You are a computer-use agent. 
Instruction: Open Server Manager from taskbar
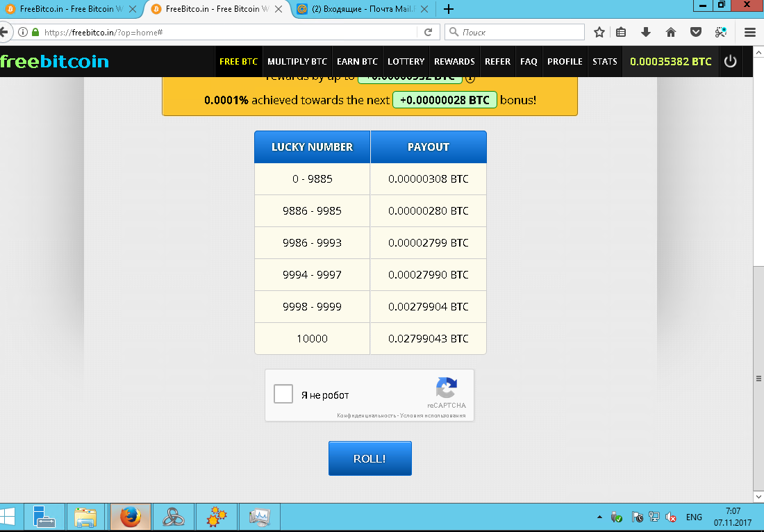(44, 517)
